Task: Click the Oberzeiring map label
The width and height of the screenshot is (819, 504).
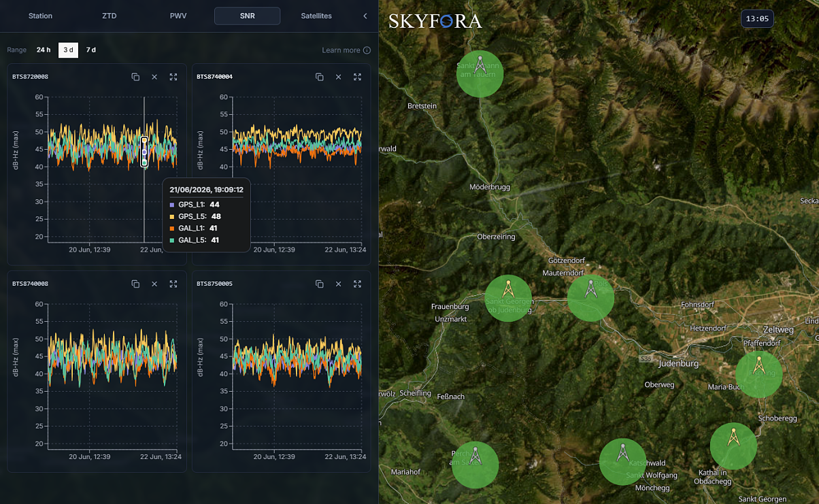Action: point(496,237)
